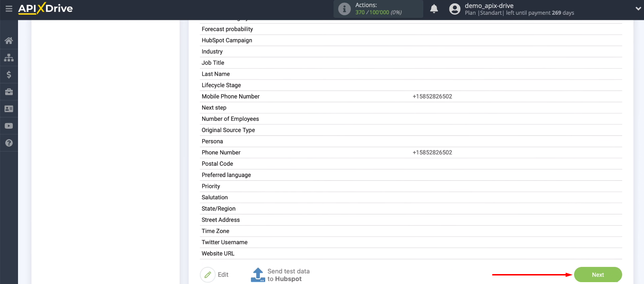Click the Actions info icon
The width and height of the screenshot is (644, 284).
click(x=344, y=9)
